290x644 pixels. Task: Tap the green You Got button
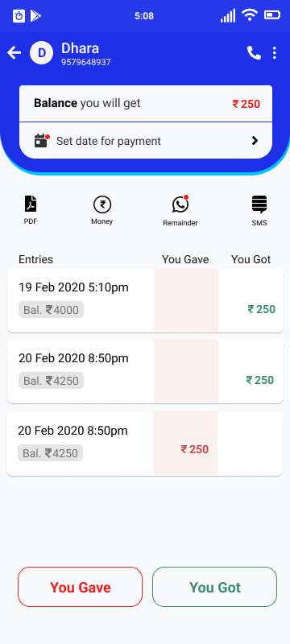click(x=215, y=587)
